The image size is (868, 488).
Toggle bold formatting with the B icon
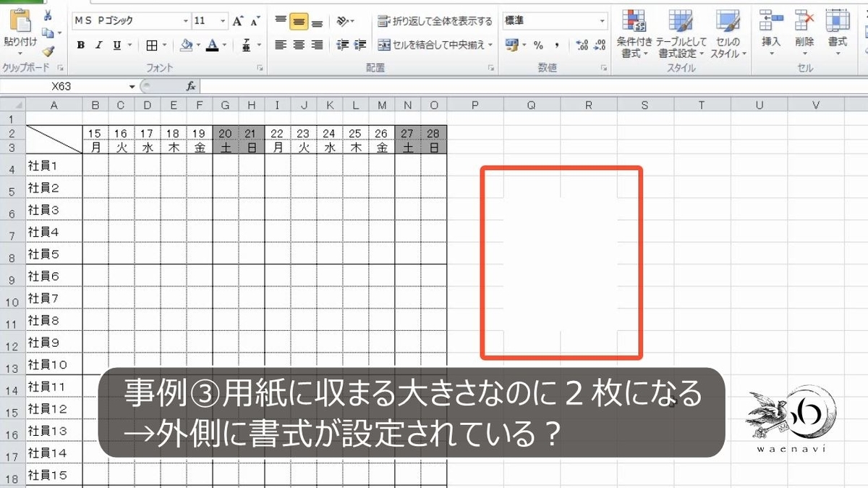[81, 45]
